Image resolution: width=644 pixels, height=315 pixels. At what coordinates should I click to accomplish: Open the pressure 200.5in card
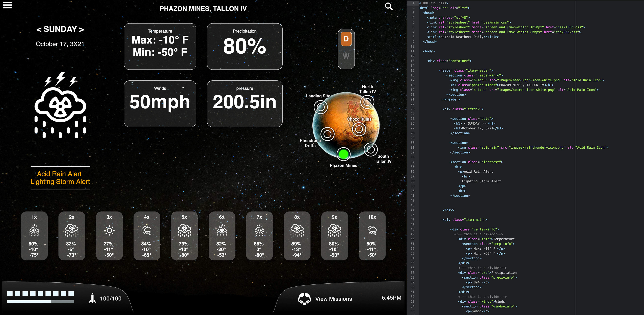[245, 104]
